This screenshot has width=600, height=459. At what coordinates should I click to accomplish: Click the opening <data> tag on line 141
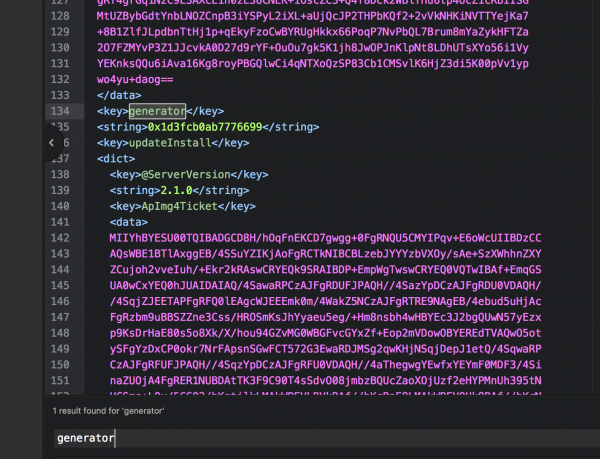pyautogui.click(x=129, y=222)
